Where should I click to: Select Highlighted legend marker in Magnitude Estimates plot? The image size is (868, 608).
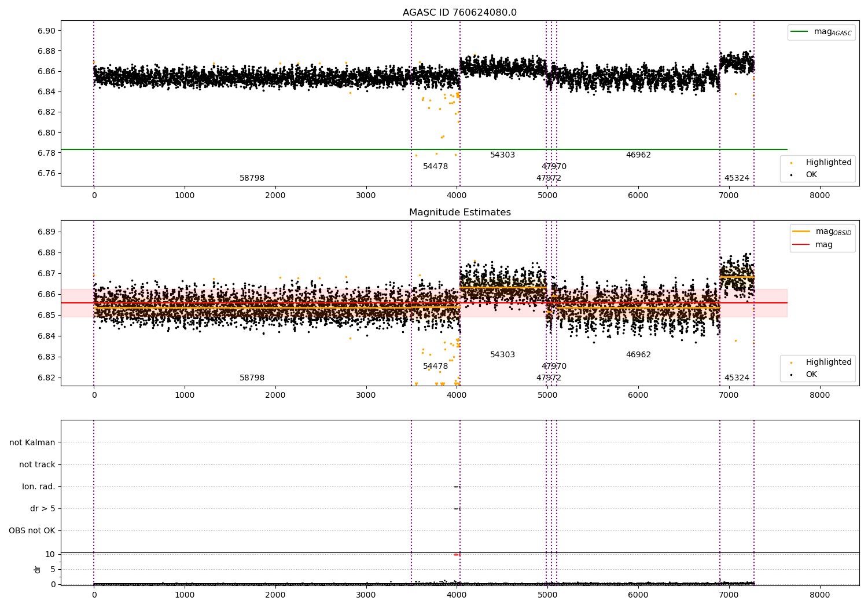point(791,362)
